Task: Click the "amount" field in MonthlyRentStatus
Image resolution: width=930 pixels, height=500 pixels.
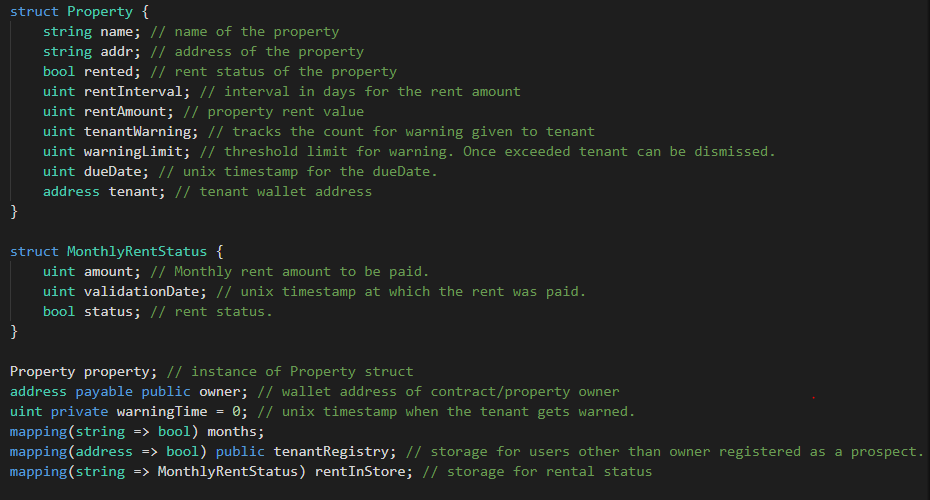Action: [x=108, y=271]
